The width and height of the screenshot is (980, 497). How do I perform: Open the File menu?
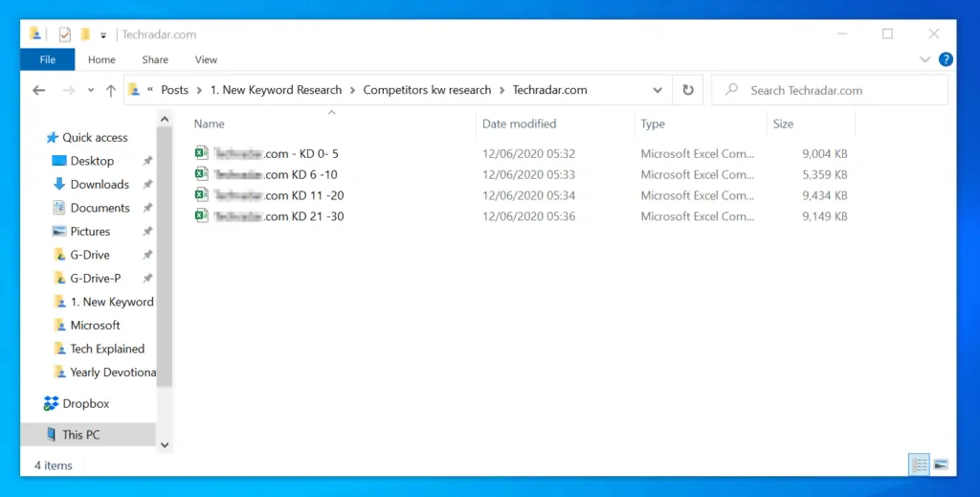click(x=47, y=59)
